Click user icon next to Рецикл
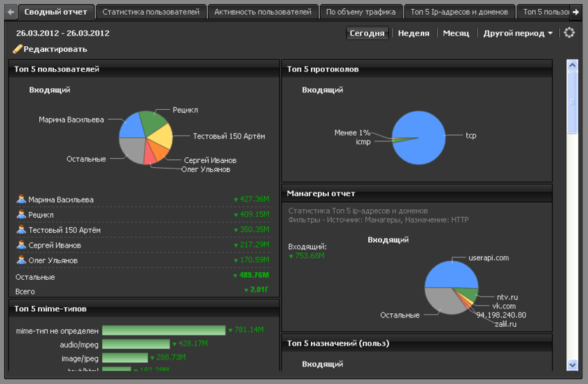This screenshot has height=384, width=588. pyautogui.click(x=21, y=215)
